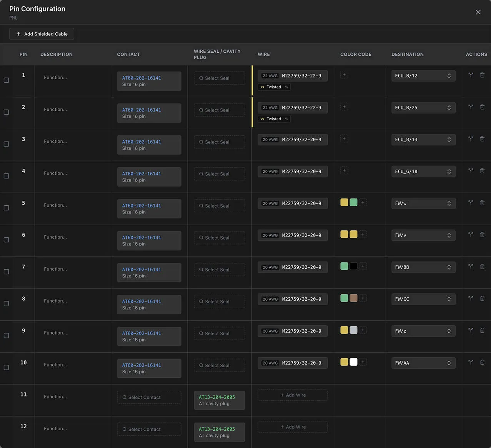This screenshot has width=491, height=448.
Task: Tick the checkbox next to pin 9
Action: pos(6,336)
